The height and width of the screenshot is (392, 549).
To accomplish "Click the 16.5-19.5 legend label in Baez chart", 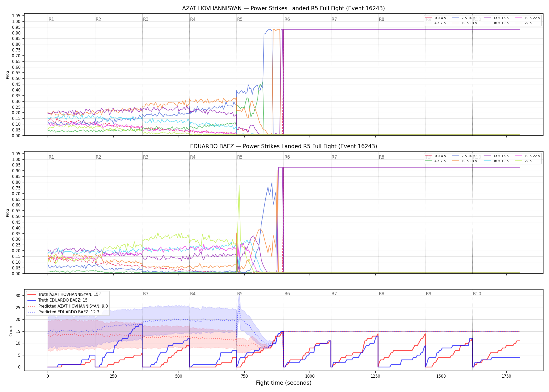I will pos(501,161).
